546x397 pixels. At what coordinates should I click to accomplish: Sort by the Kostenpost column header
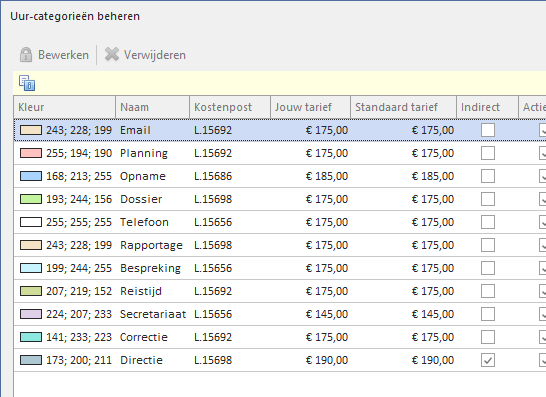pyautogui.click(x=230, y=107)
